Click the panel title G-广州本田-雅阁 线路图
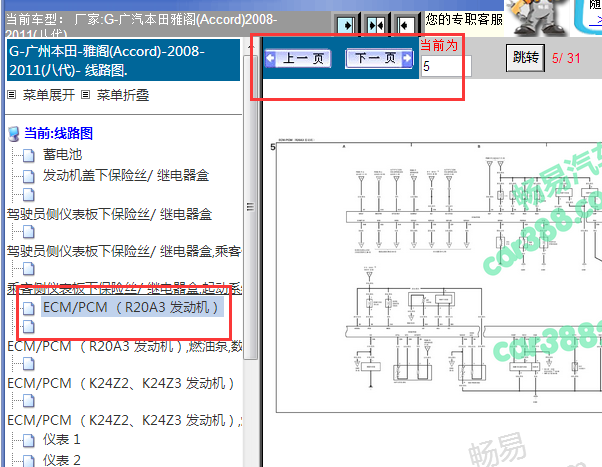Screen dimensions: 602x467 coord(123,60)
